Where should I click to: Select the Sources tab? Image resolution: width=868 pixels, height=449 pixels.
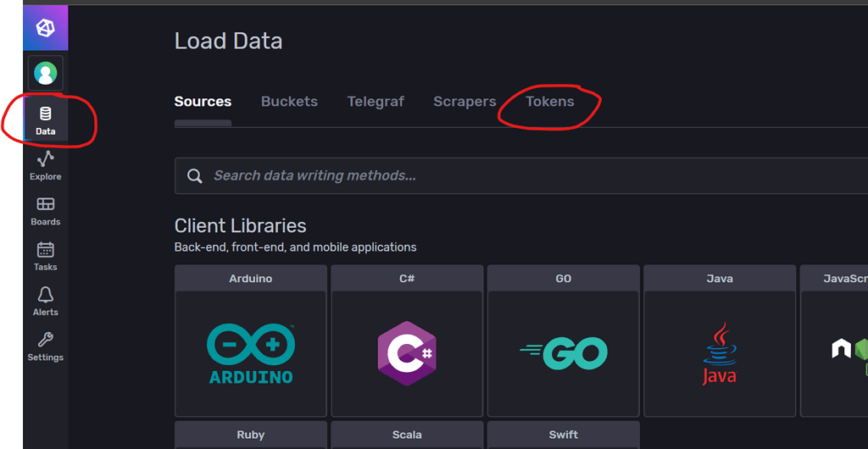(x=203, y=102)
